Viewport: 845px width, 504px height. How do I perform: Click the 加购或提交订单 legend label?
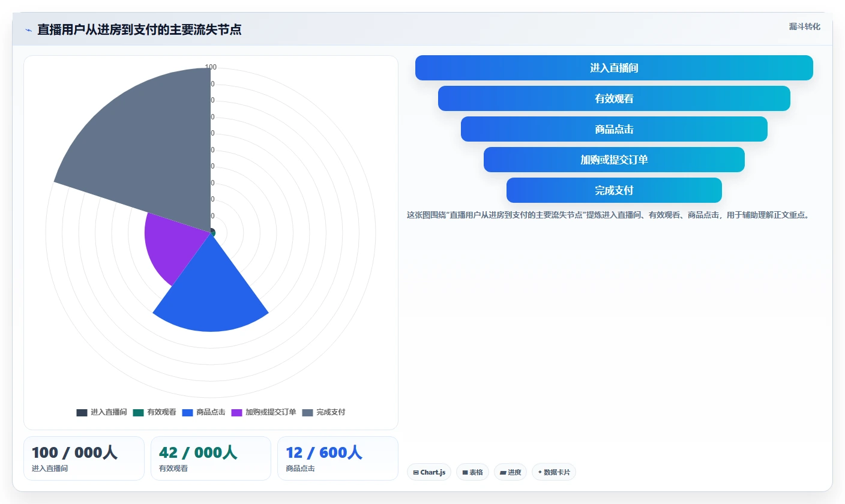(x=271, y=412)
